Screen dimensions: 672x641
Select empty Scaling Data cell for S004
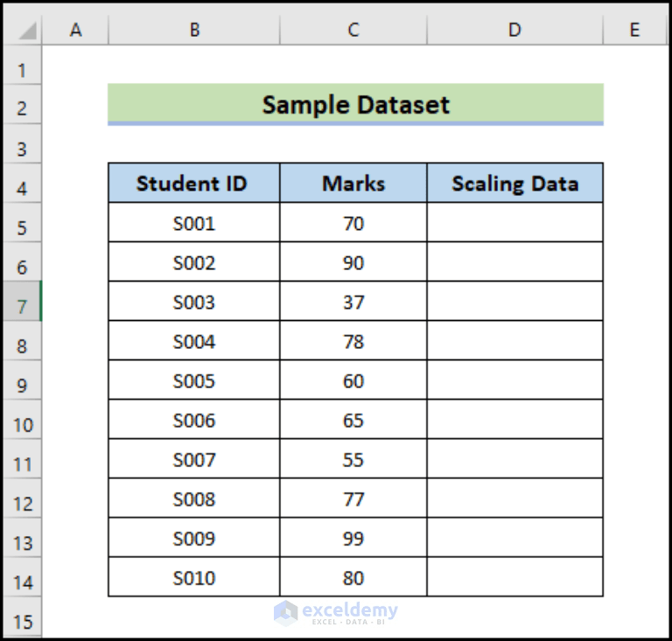(514, 340)
